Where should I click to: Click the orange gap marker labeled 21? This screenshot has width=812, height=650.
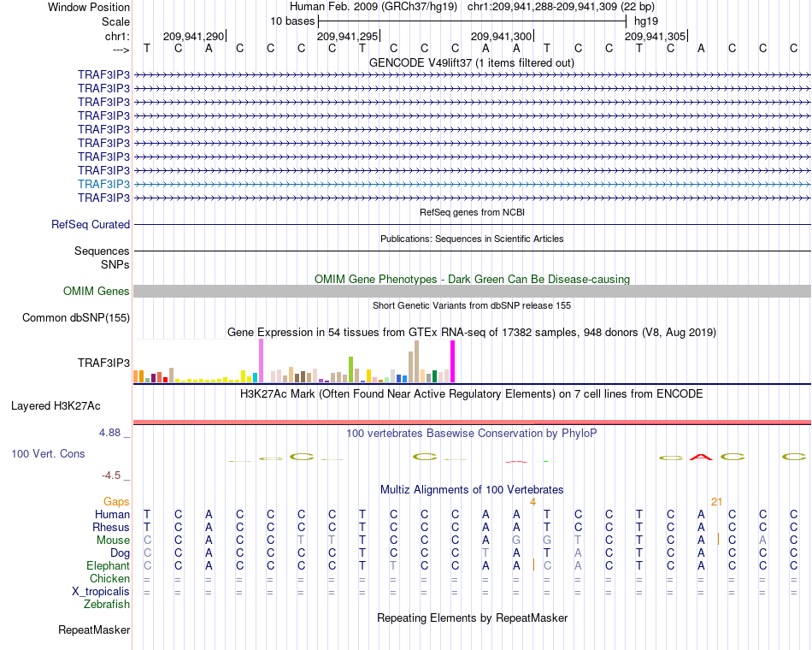pos(717,502)
